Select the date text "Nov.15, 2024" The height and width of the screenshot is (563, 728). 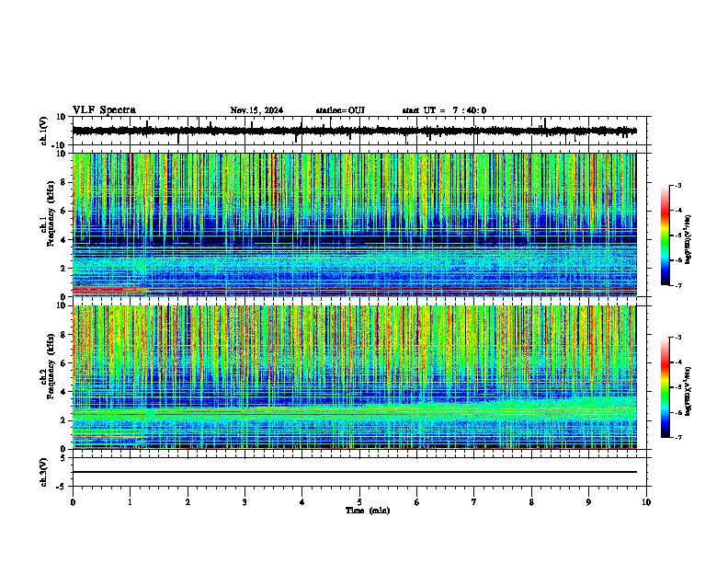(x=256, y=110)
